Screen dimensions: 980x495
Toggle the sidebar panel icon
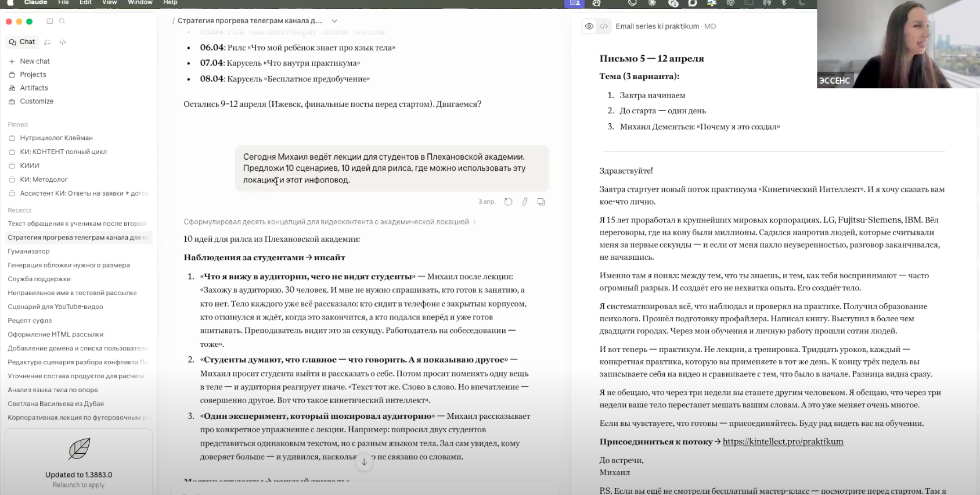click(x=50, y=21)
